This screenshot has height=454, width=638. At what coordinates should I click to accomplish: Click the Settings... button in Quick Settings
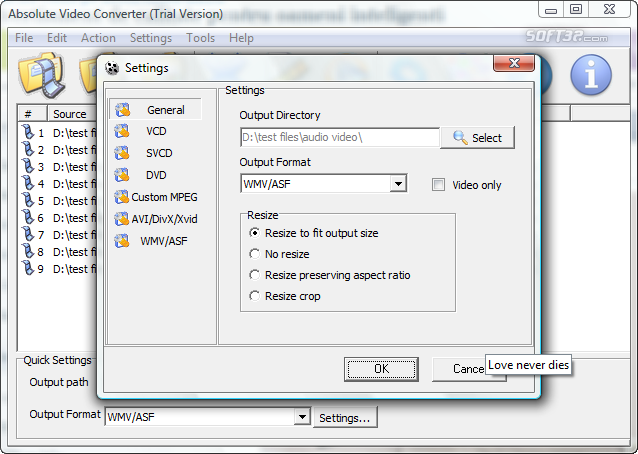point(345,418)
